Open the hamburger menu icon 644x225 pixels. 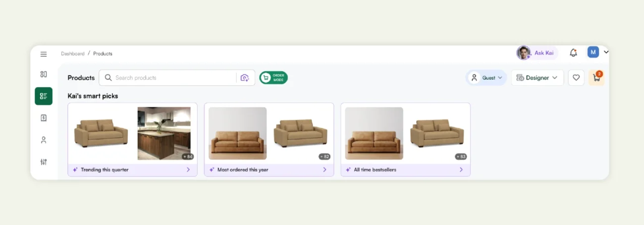pos(44,54)
